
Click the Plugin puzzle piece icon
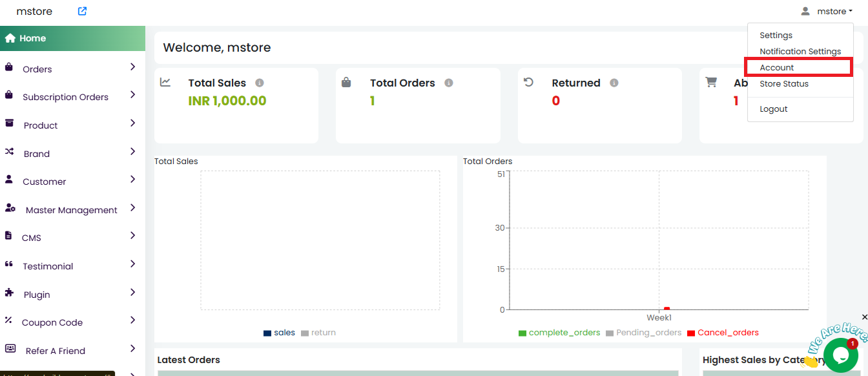pyautogui.click(x=9, y=293)
